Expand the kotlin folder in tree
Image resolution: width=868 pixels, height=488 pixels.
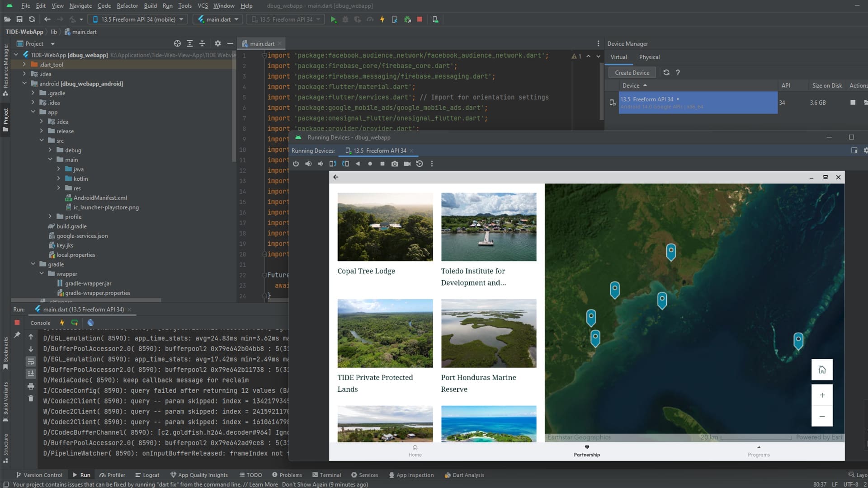coord(59,178)
